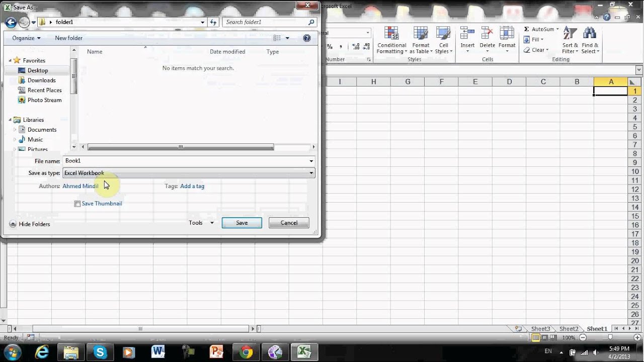Expand the Documents library node
Viewport: 644px width, 362px height.
tap(15, 130)
